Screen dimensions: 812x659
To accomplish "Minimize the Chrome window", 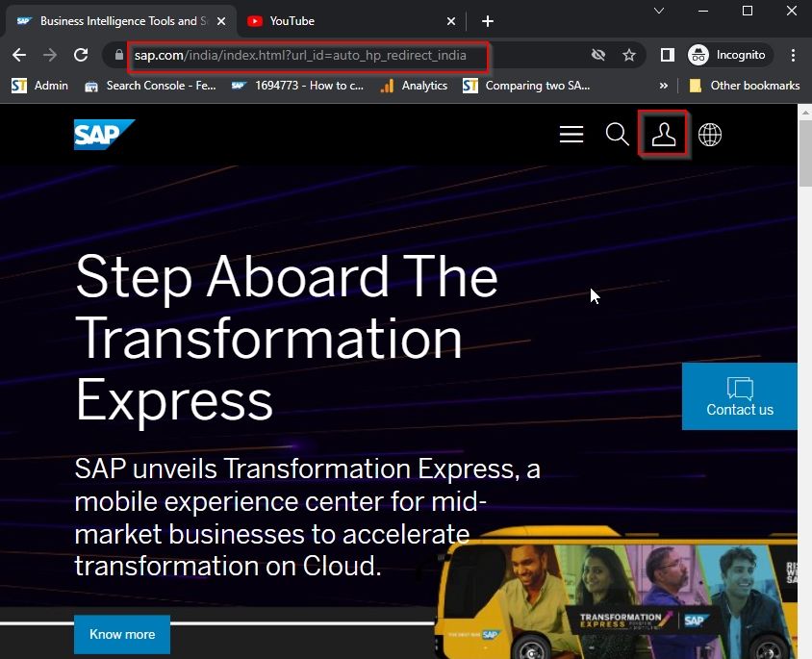I will (x=703, y=11).
